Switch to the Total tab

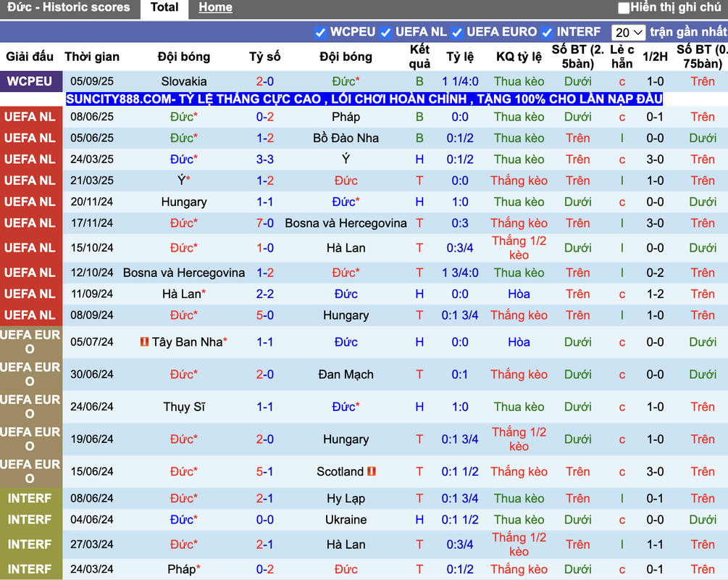tap(164, 7)
